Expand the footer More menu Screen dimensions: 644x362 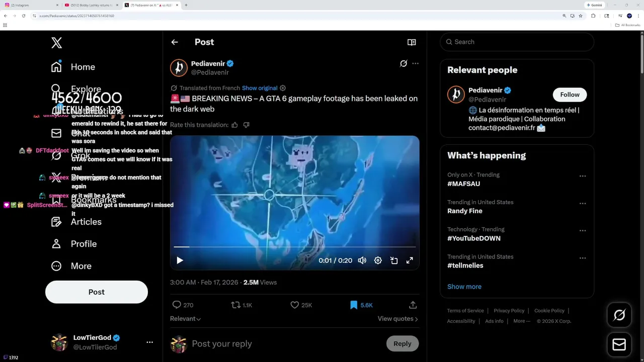tap(522, 321)
